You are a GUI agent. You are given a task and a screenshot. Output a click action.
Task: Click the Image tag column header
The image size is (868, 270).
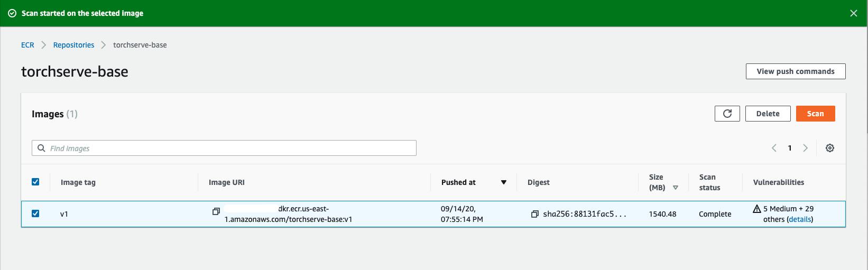(78, 182)
